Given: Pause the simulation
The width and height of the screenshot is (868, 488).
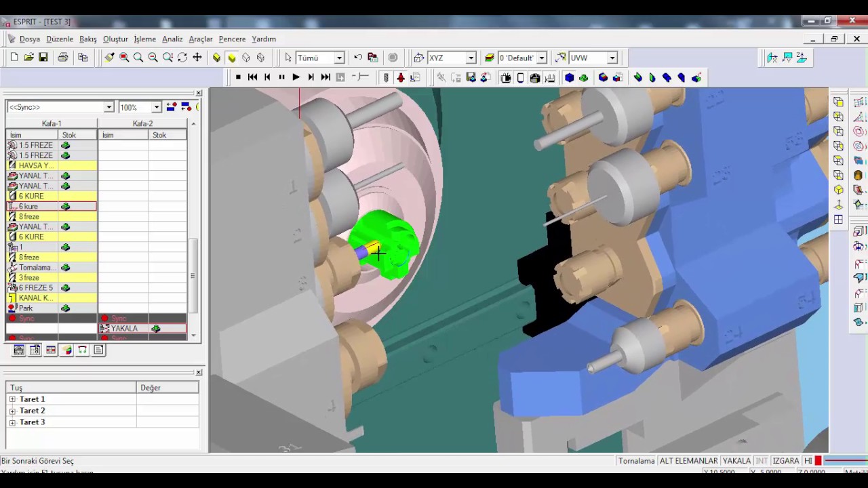Looking at the screenshot, I should point(281,77).
